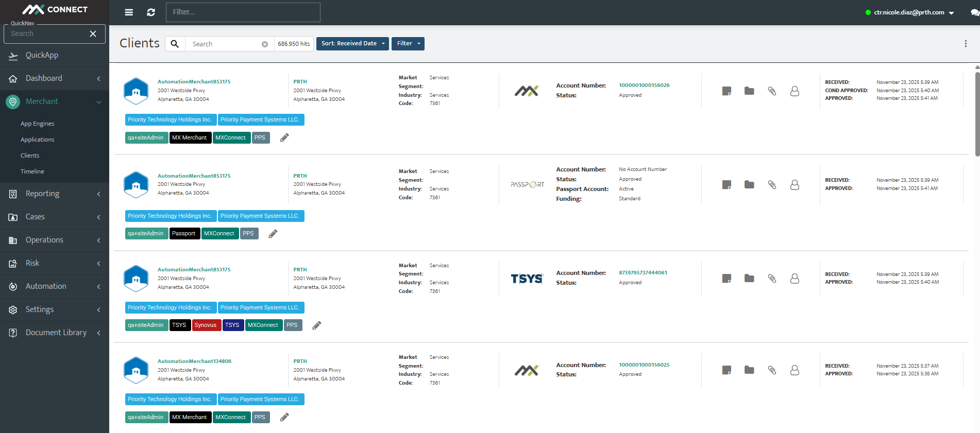Open the ctr.nicole.diaz@prth.com user menu
This screenshot has height=433, width=980.
tap(910, 12)
